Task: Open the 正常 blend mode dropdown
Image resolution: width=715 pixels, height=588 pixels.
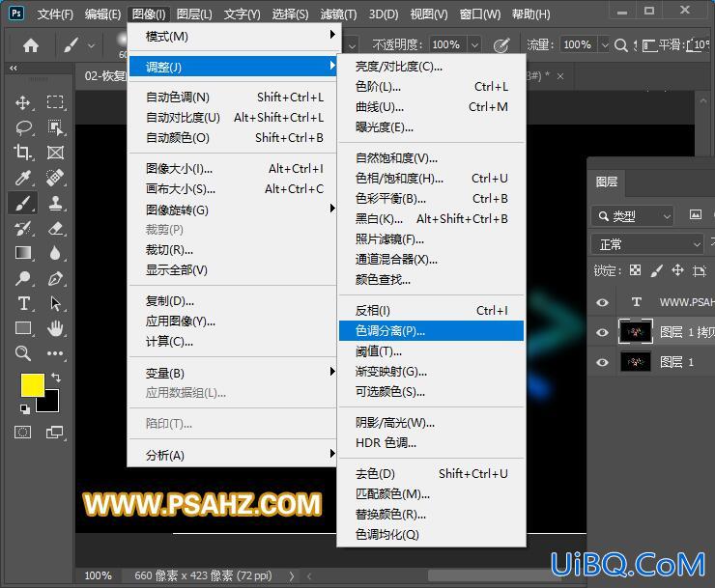Action: pyautogui.click(x=647, y=245)
